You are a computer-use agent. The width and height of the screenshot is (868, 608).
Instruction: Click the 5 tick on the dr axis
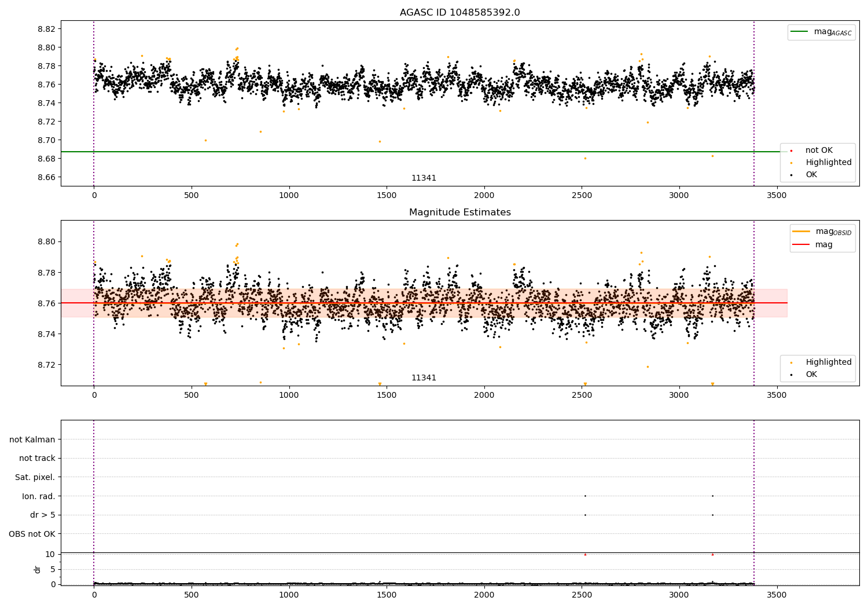click(53, 569)
